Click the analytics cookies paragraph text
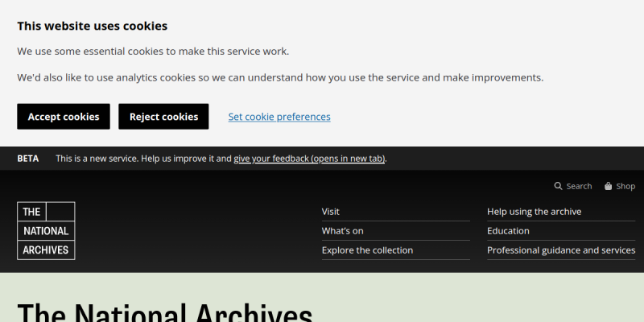Screen dimensions: 644x322 (280, 77)
